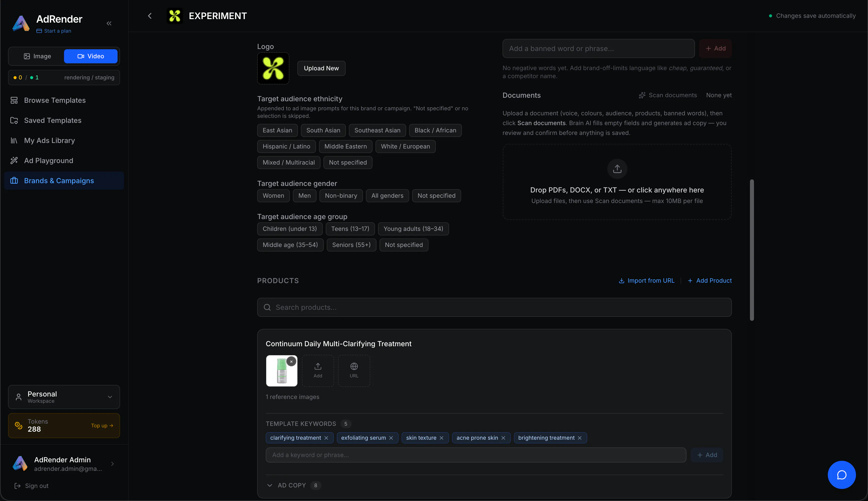Focus the Search products field
The width and height of the screenshot is (868, 501).
coord(494,307)
